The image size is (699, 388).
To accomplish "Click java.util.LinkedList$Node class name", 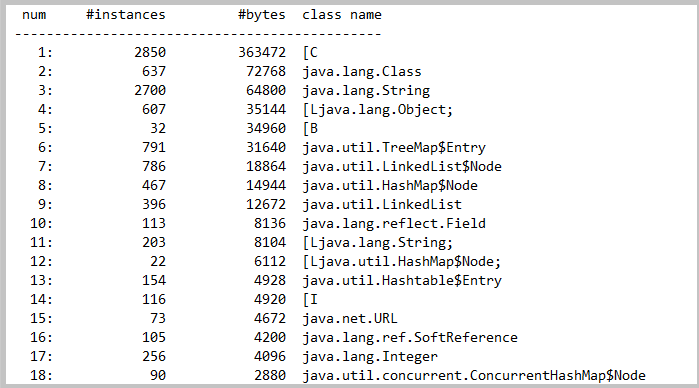I will click(x=402, y=166).
